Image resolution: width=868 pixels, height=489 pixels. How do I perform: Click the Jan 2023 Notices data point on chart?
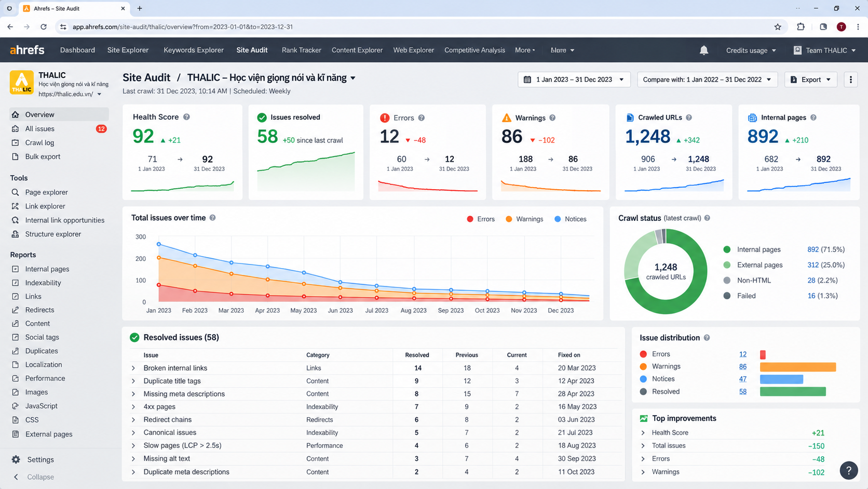[x=159, y=244]
